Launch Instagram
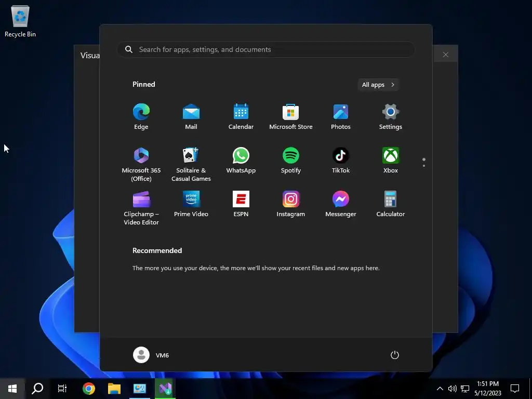The width and height of the screenshot is (532, 399). [x=291, y=204]
